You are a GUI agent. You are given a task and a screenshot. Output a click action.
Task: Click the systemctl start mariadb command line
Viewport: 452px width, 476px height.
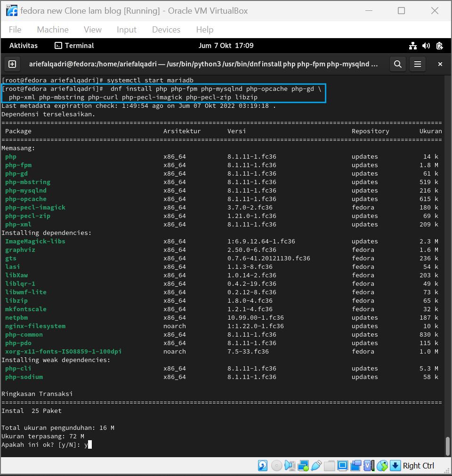[x=97, y=81]
